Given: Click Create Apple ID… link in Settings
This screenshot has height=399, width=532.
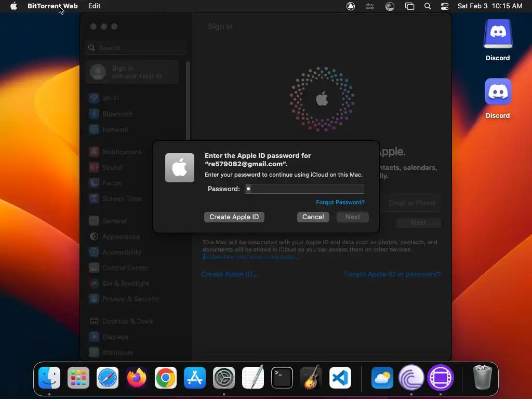Looking at the screenshot, I should point(229,274).
